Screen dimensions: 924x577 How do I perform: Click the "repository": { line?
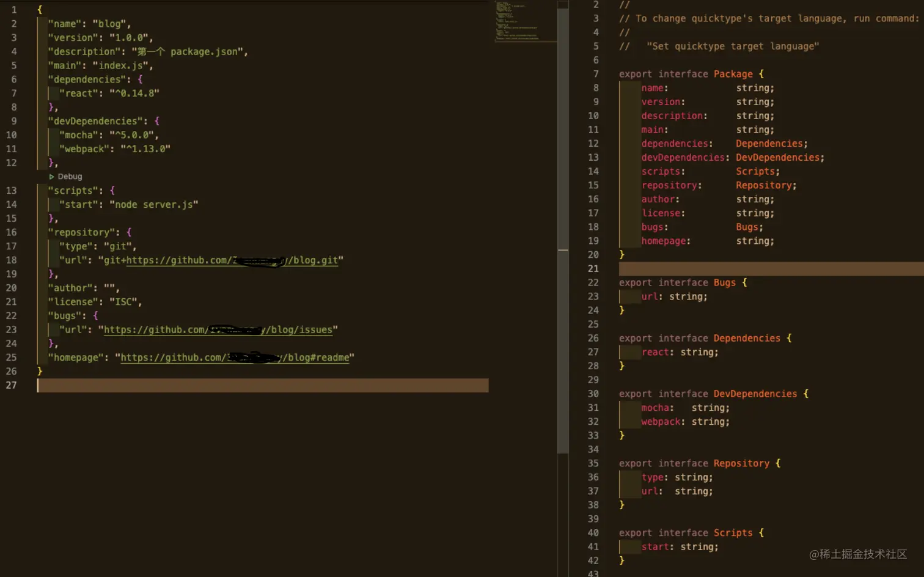[x=89, y=232]
